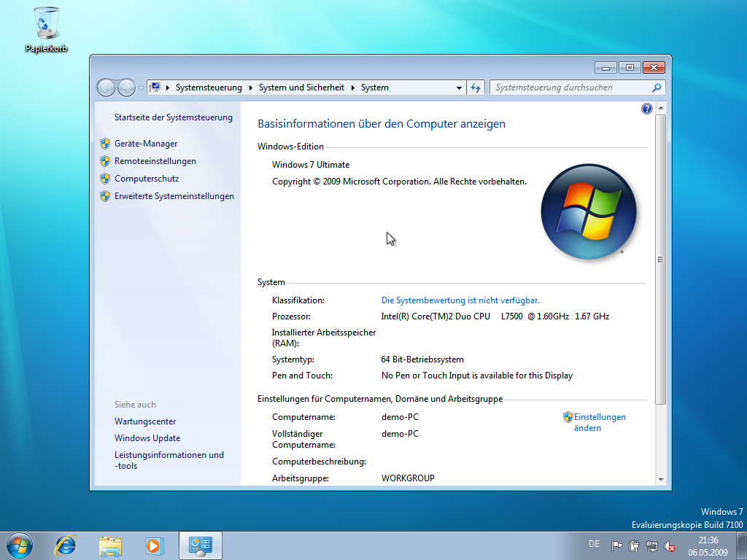747x560 pixels.
Task: Open Remoteeinstellungen link
Action: coord(155,161)
